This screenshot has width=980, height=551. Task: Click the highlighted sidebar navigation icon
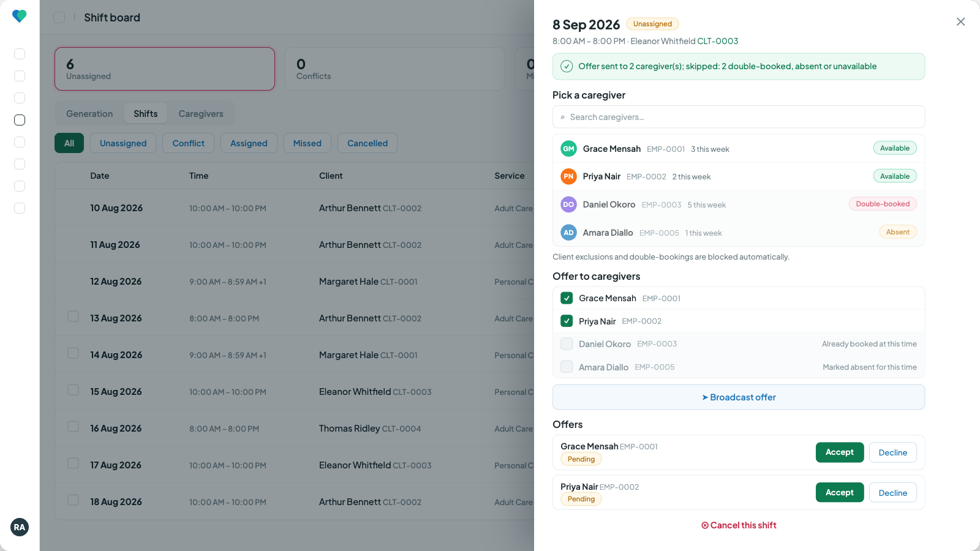[x=20, y=120]
